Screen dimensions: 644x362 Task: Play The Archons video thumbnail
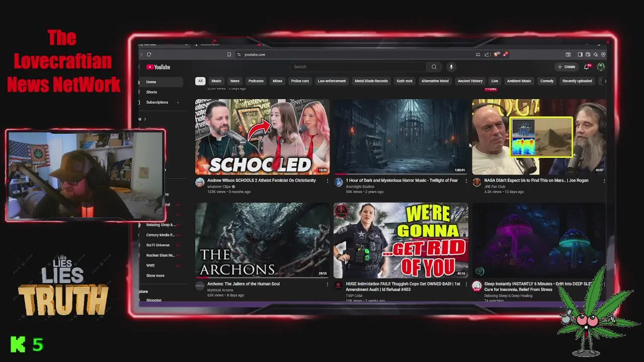[262, 240]
